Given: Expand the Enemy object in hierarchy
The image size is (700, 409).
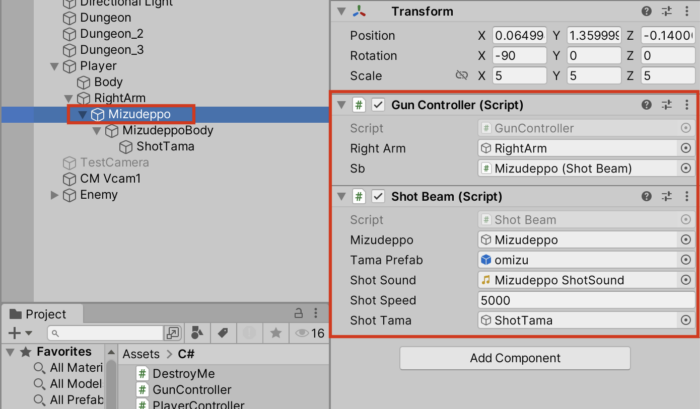Looking at the screenshot, I should pos(55,195).
